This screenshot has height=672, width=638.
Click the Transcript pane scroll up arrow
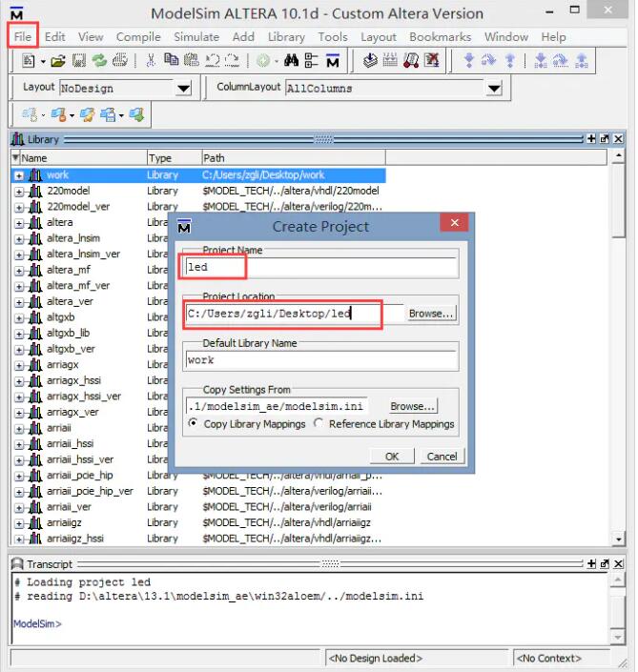tap(617, 580)
